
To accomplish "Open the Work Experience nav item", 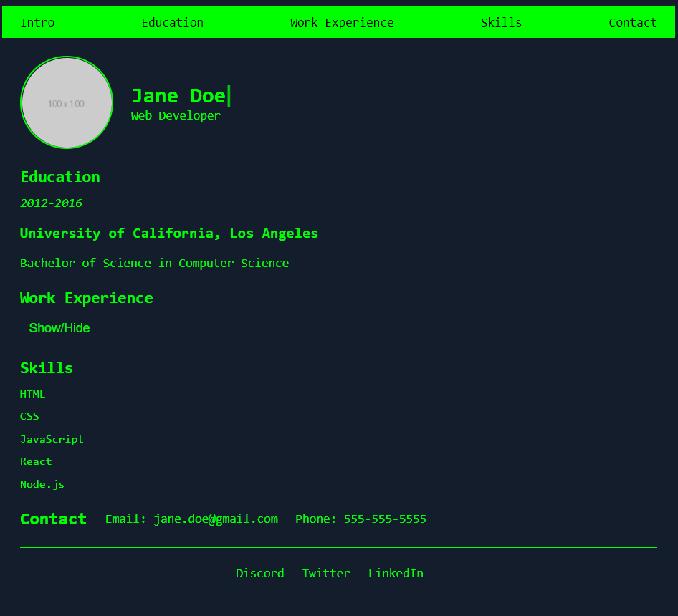I will coord(342,22).
